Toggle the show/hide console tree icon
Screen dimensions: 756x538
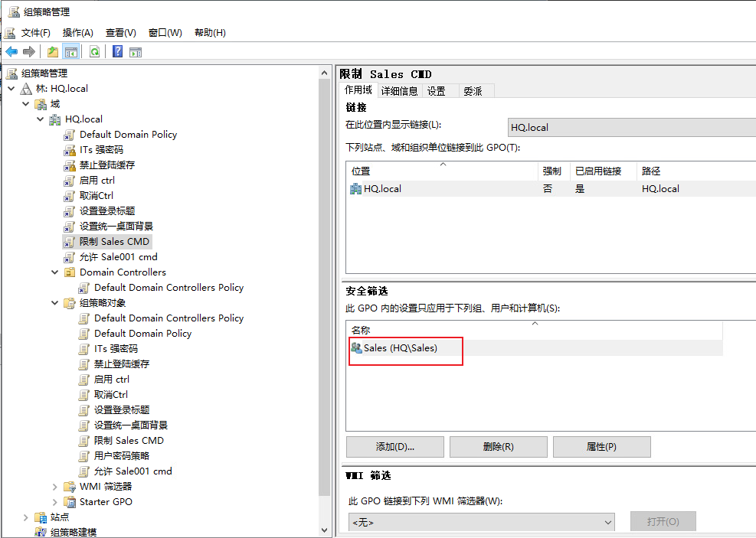point(71,51)
